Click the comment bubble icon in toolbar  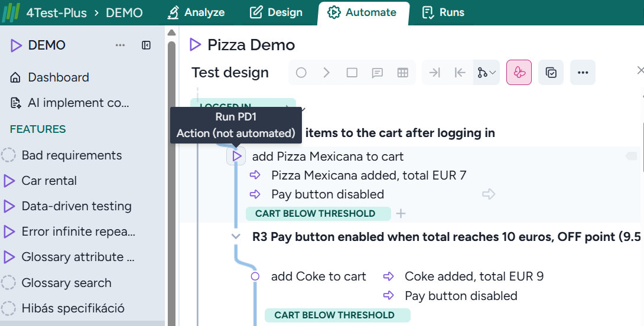377,73
